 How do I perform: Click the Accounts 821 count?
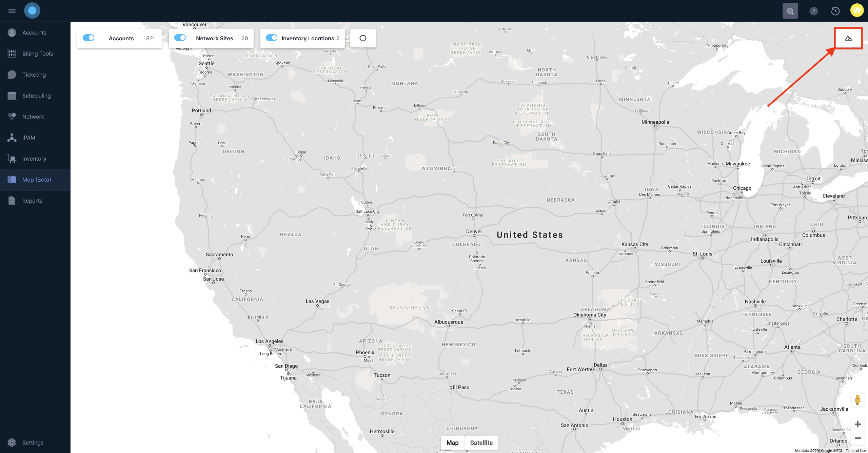(x=151, y=38)
